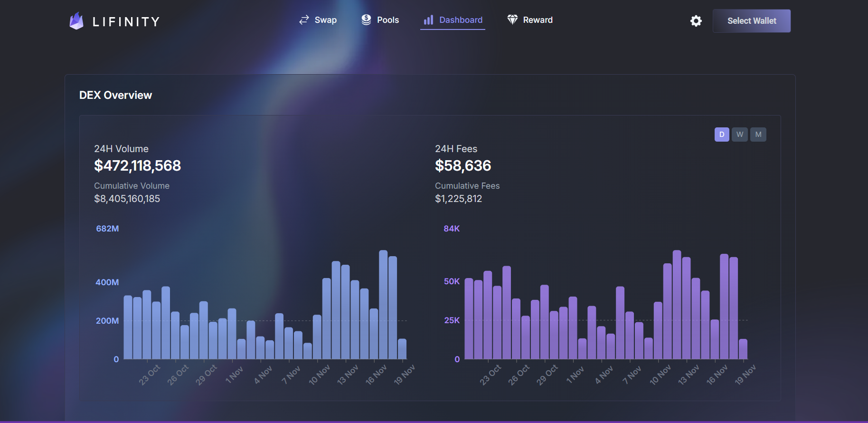Viewport: 868px width, 423px height.
Task: Click the Dashboard bar chart icon
Action: (x=428, y=19)
